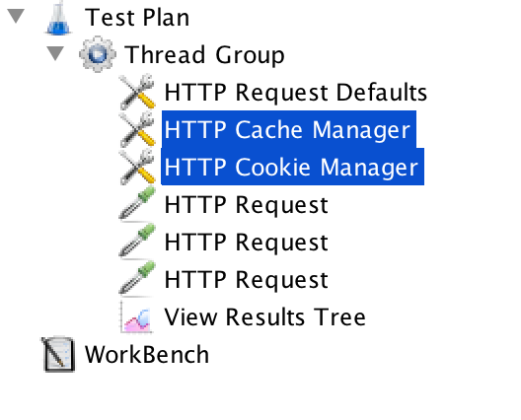Click the View Results Tree graph icon
521x420 pixels.
[x=137, y=316]
